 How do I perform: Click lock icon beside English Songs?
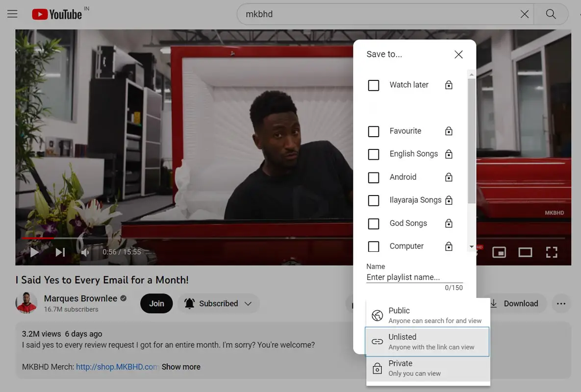click(449, 154)
